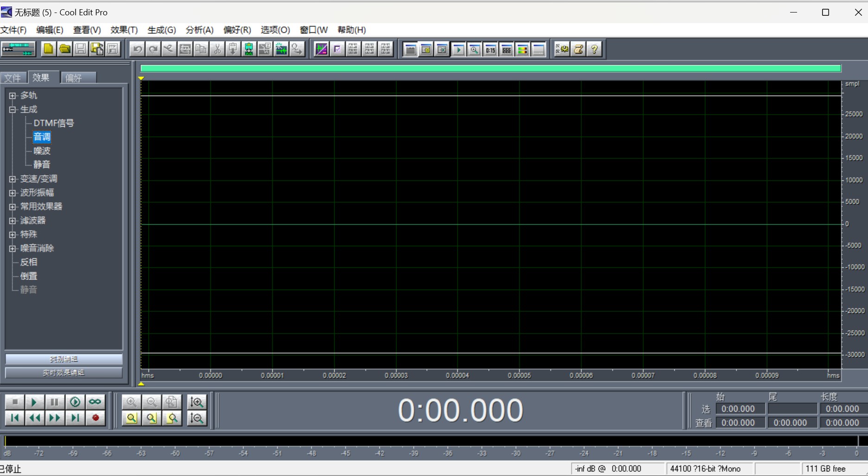Click the selection 始 time field

pyautogui.click(x=740, y=409)
